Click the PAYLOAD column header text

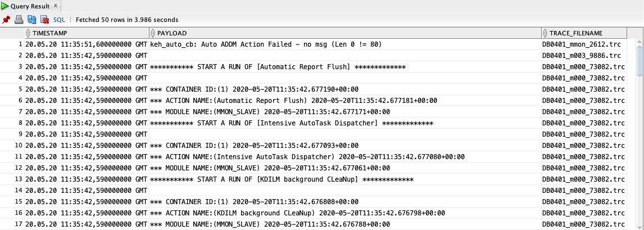pyautogui.click(x=172, y=33)
